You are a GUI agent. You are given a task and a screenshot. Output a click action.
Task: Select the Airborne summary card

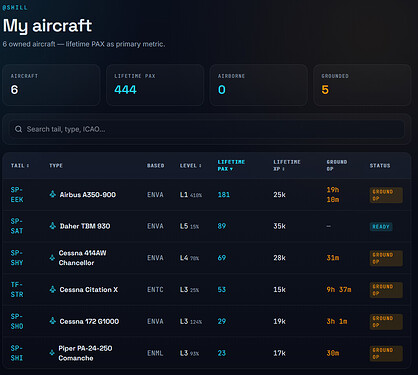pos(258,85)
